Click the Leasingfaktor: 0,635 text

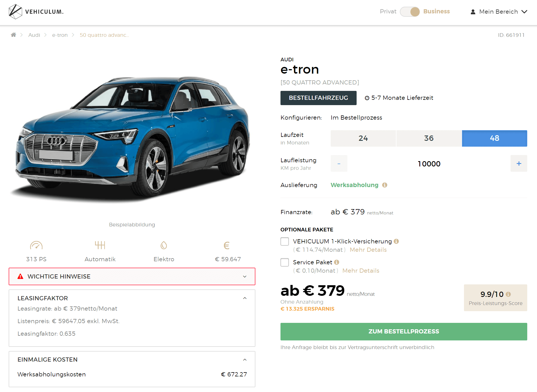47,334
